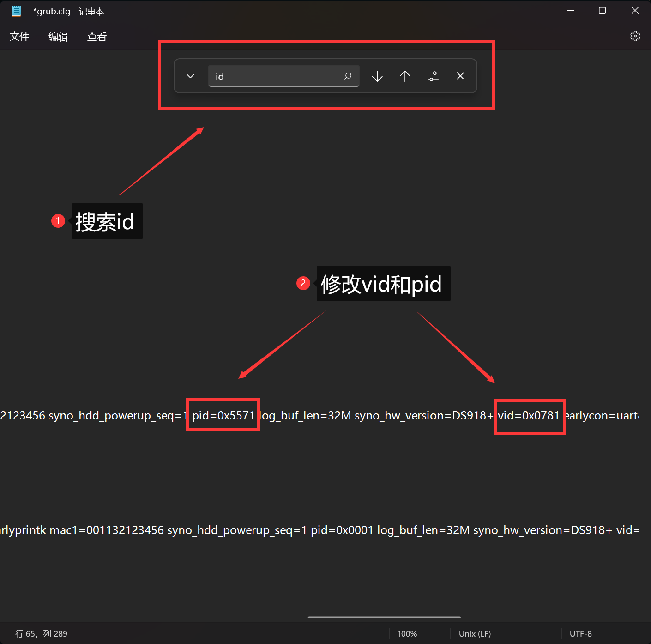Image resolution: width=651 pixels, height=644 pixels.
Task: Click the Notepad app icon in title bar
Action: click(x=17, y=11)
